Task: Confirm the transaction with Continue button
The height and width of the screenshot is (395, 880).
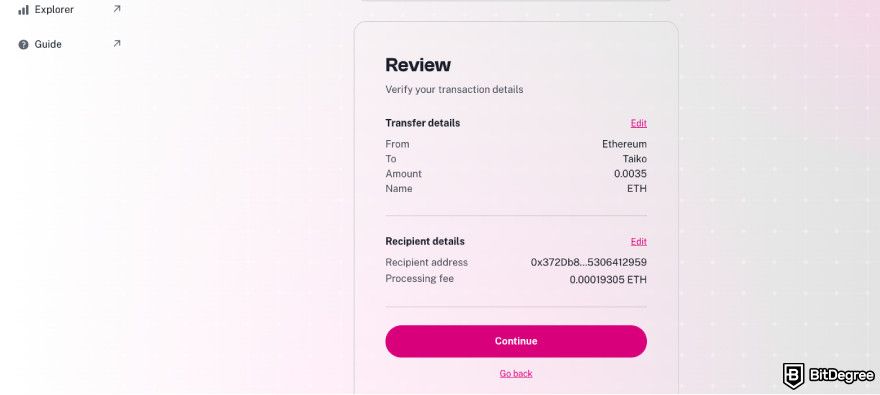Action: pyautogui.click(x=516, y=341)
